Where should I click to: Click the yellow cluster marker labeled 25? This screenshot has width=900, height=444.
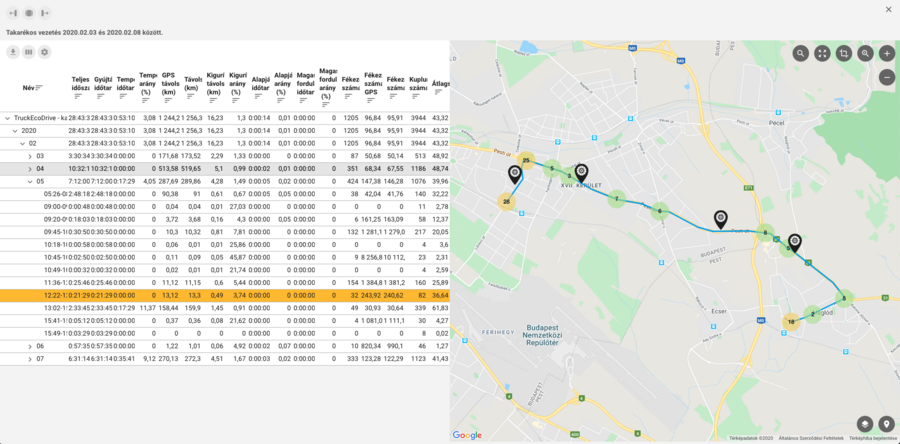(x=526, y=160)
